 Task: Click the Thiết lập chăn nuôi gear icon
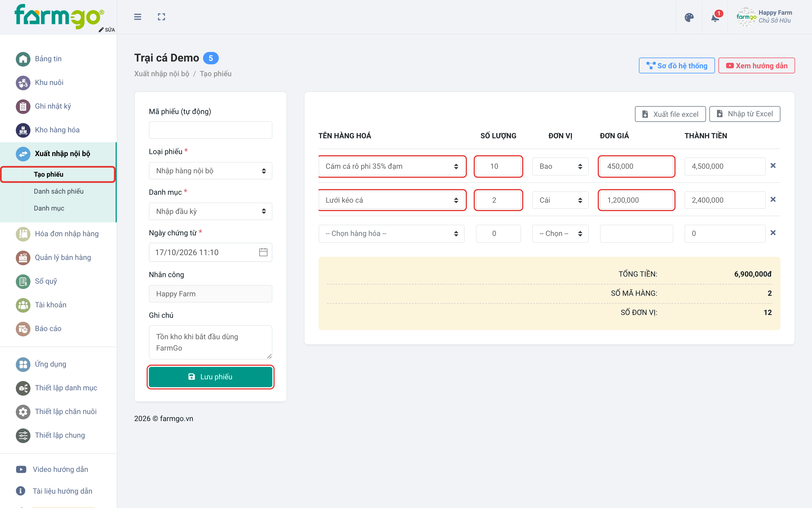[x=23, y=412]
